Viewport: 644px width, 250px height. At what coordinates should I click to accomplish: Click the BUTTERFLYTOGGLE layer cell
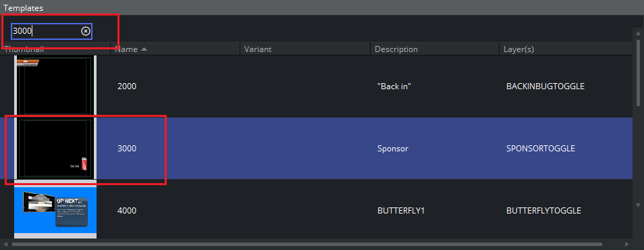click(x=544, y=211)
